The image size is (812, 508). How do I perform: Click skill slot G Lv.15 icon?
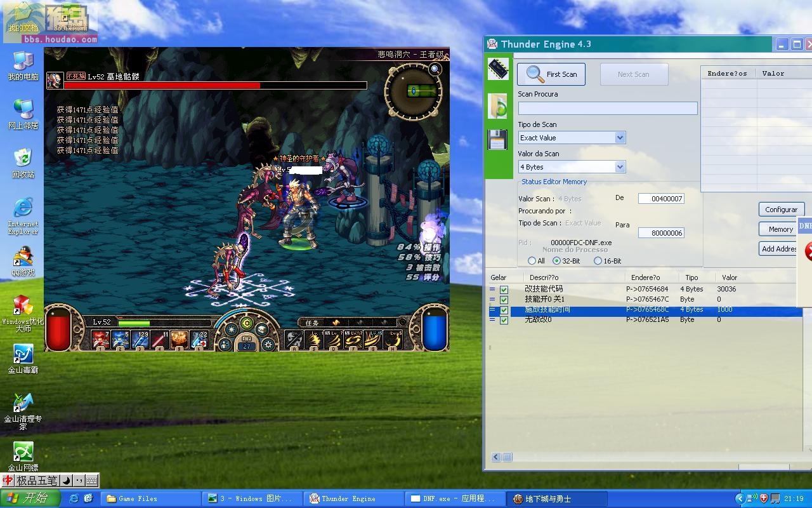(374, 340)
